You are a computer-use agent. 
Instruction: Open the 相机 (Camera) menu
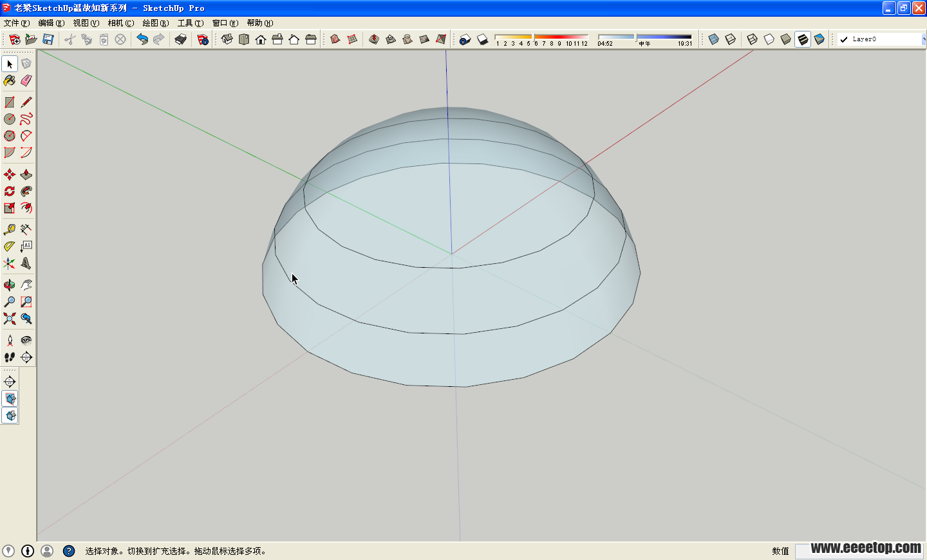click(x=121, y=23)
